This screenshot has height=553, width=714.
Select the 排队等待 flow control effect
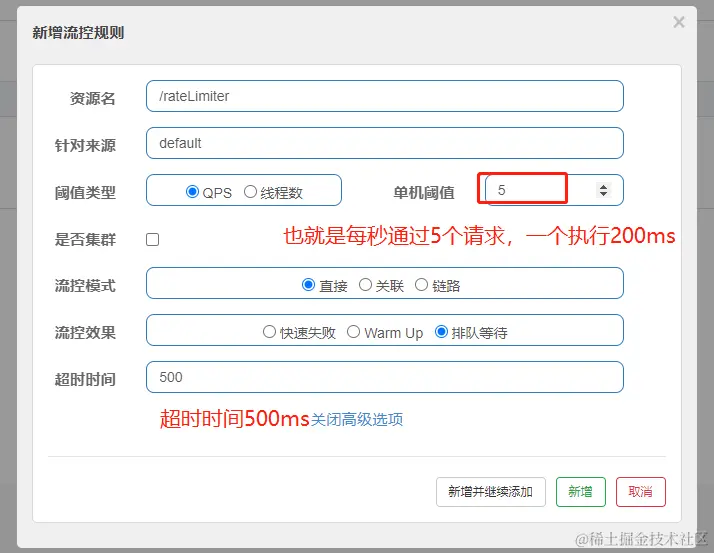441,332
